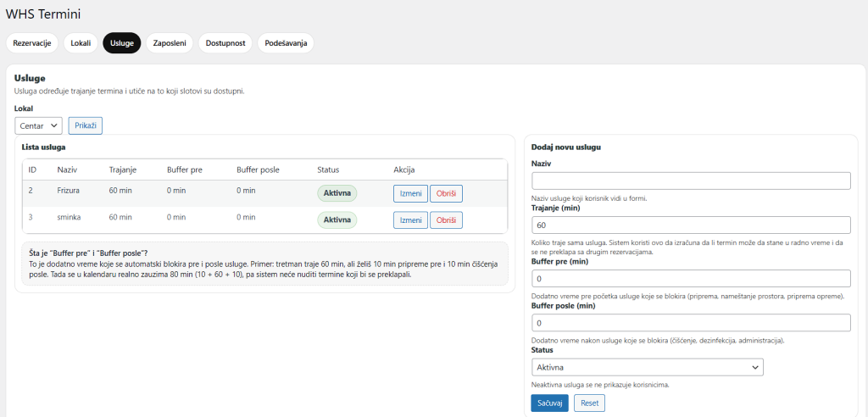Open the Rezervacije tab

click(32, 43)
